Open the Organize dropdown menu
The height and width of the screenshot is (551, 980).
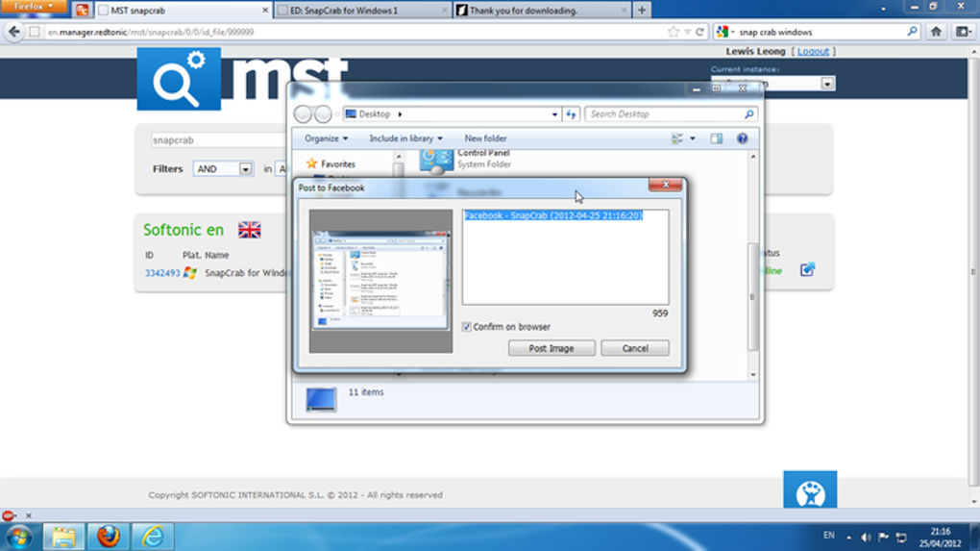pos(326,138)
